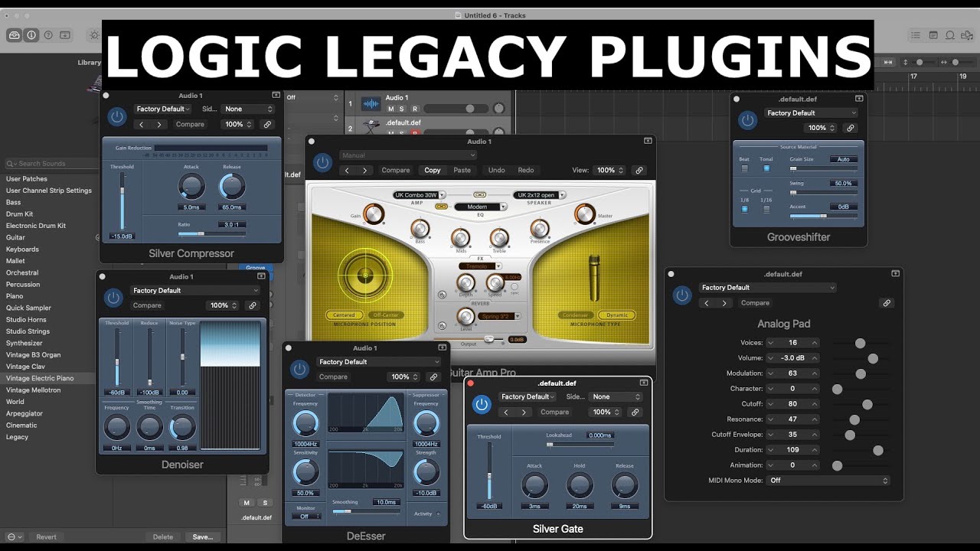Image resolution: width=980 pixels, height=551 pixels.
Task: Toggle the Library button in the control bar
Action: tap(15, 35)
